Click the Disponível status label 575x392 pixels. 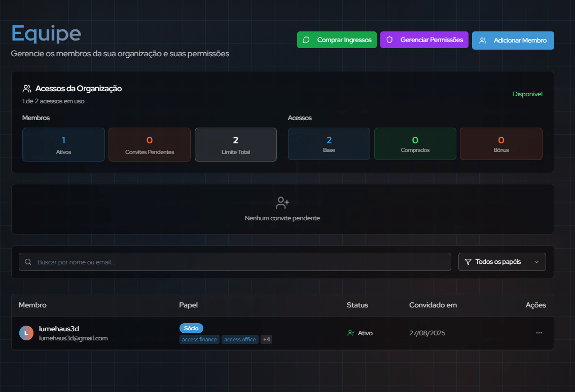pos(527,94)
